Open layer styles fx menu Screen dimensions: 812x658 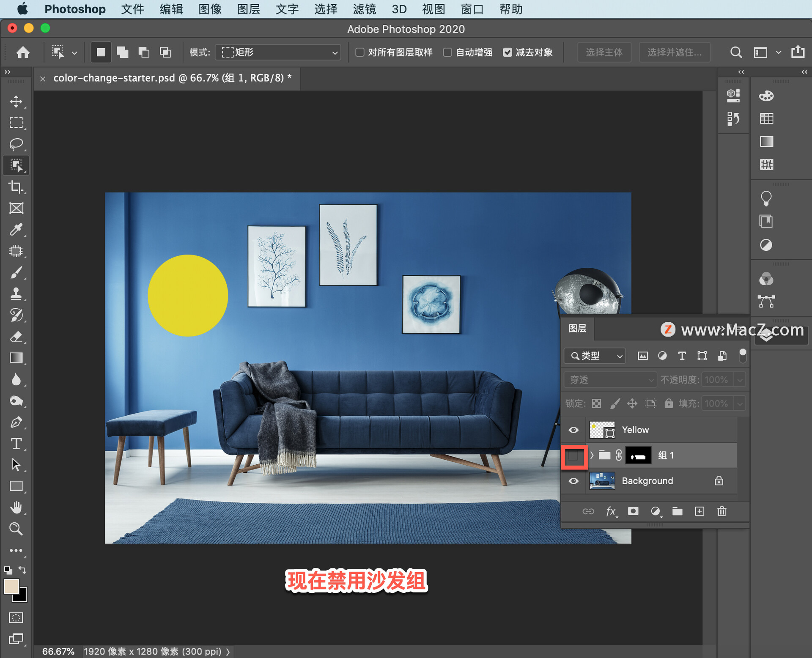pos(611,512)
